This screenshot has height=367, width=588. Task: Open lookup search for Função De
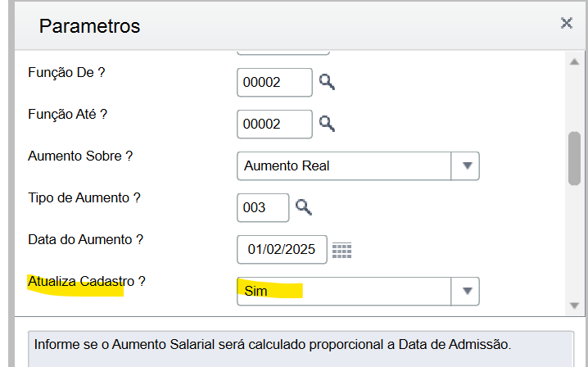(x=328, y=82)
